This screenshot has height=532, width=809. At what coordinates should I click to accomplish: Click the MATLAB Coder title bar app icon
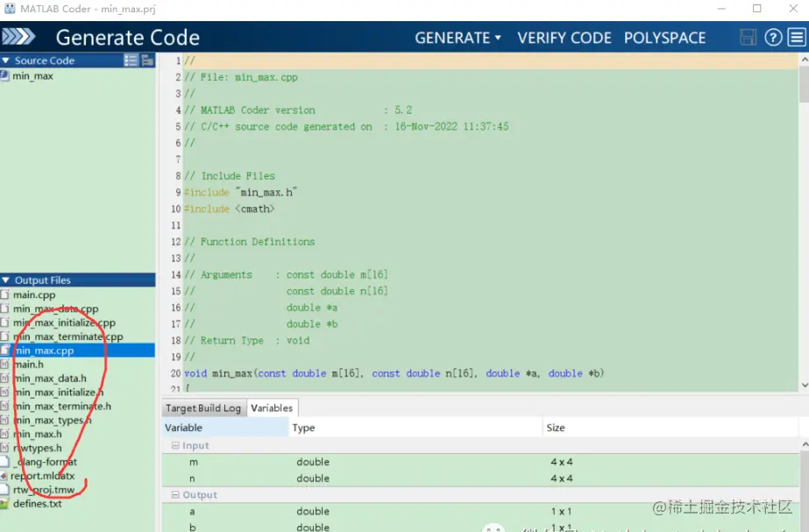[10, 8]
